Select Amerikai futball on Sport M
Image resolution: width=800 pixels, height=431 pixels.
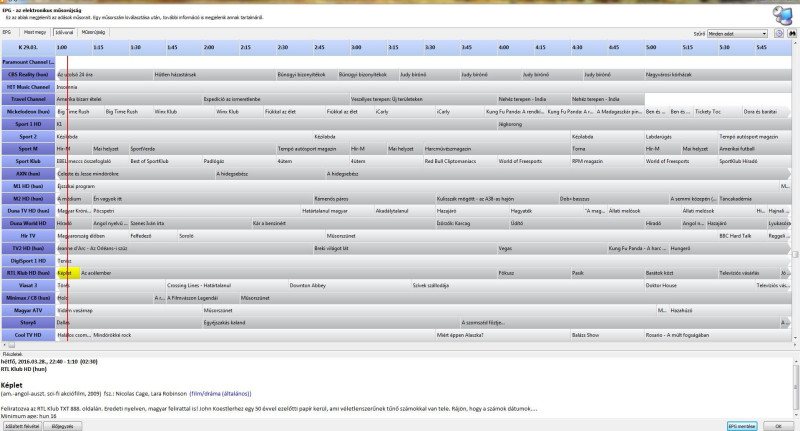(754, 149)
